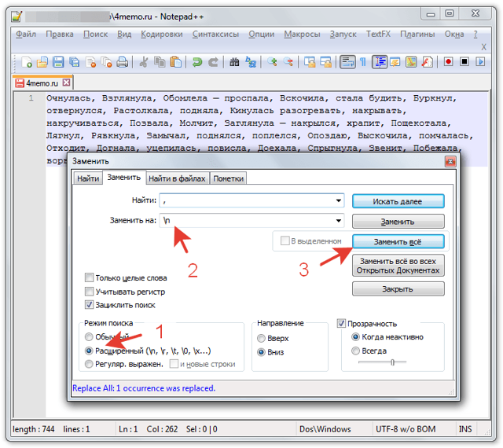The height and width of the screenshot is (448, 503).
Task: Undo last action green arrow
Action: point(197,61)
